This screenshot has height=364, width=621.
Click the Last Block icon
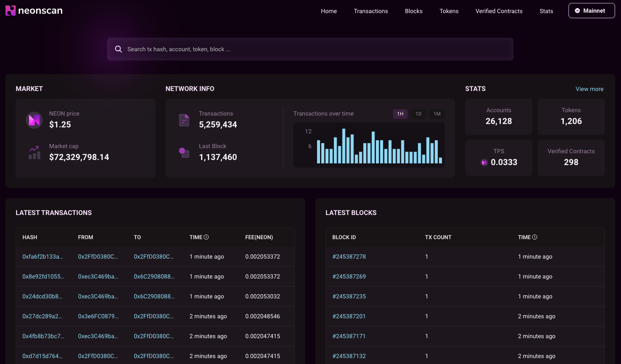tap(184, 153)
